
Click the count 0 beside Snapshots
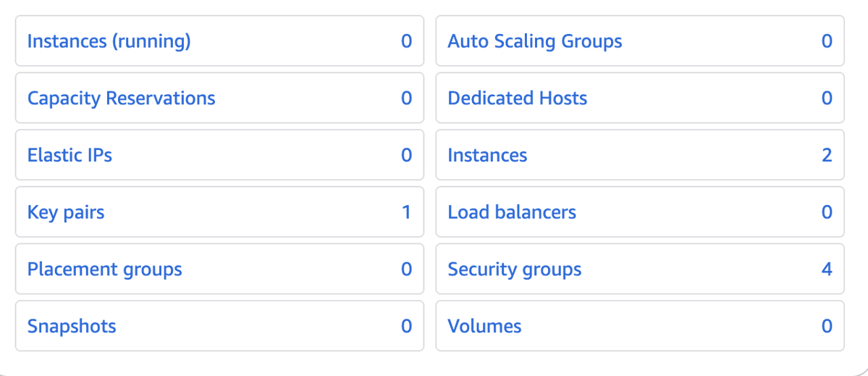(x=406, y=327)
